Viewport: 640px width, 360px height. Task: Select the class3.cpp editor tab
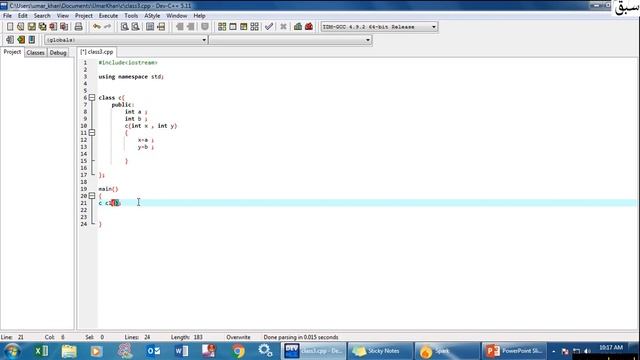pos(97,52)
